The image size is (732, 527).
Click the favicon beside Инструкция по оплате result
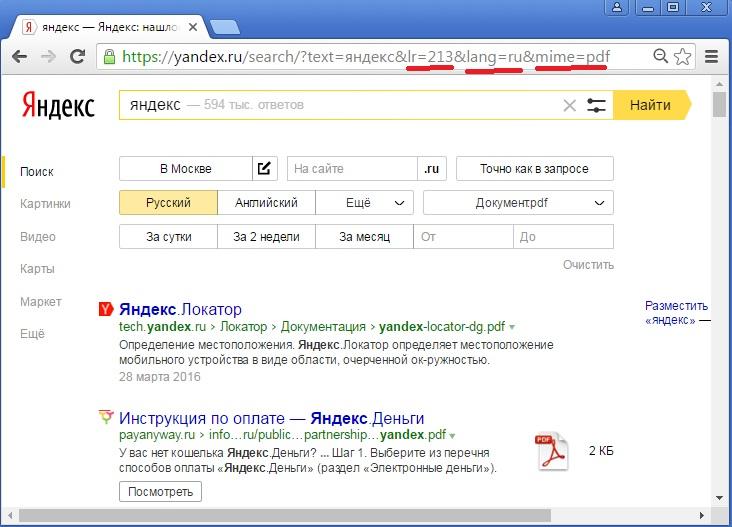[x=106, y=416]
